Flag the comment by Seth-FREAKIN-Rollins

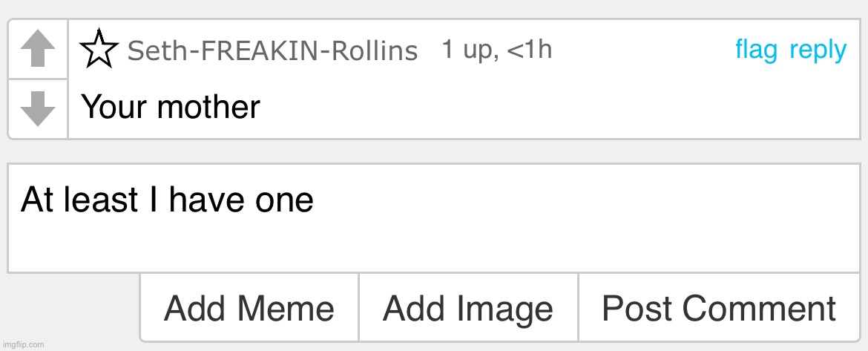click(756, 50)
